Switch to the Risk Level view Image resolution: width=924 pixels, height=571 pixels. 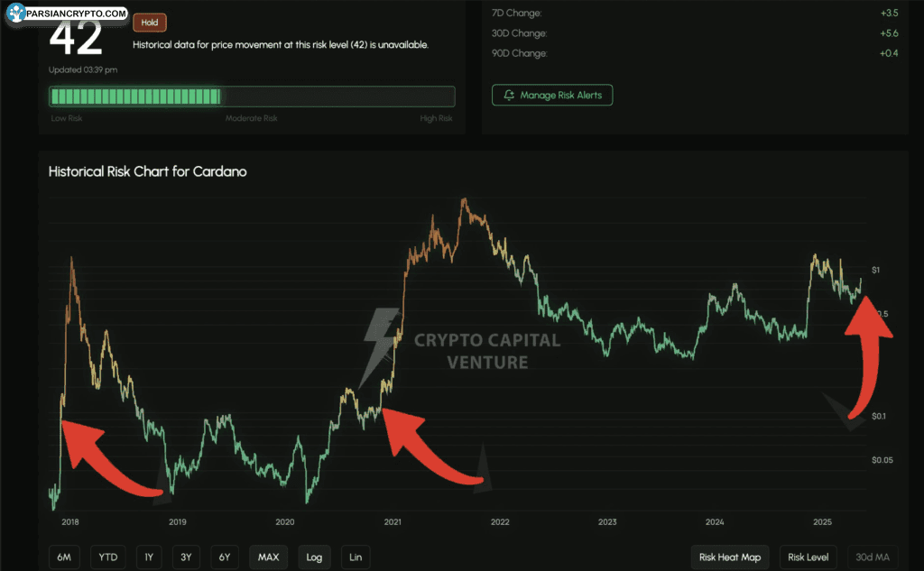pos(808,557)
